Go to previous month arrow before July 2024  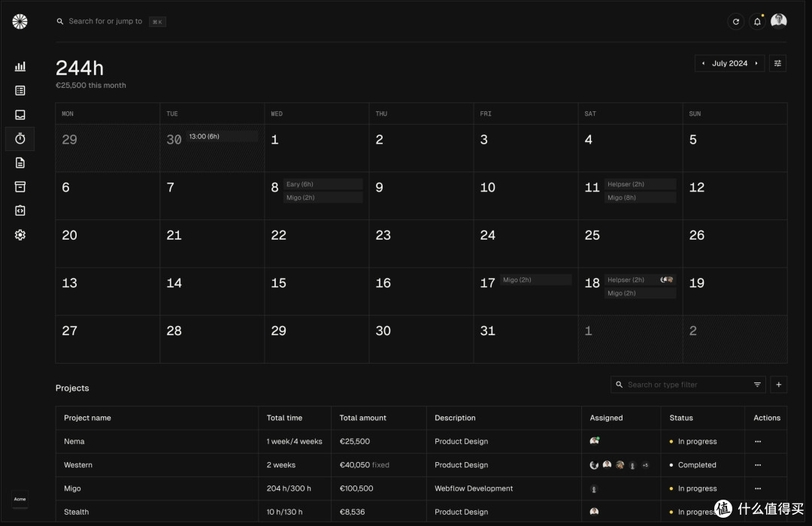703,64
